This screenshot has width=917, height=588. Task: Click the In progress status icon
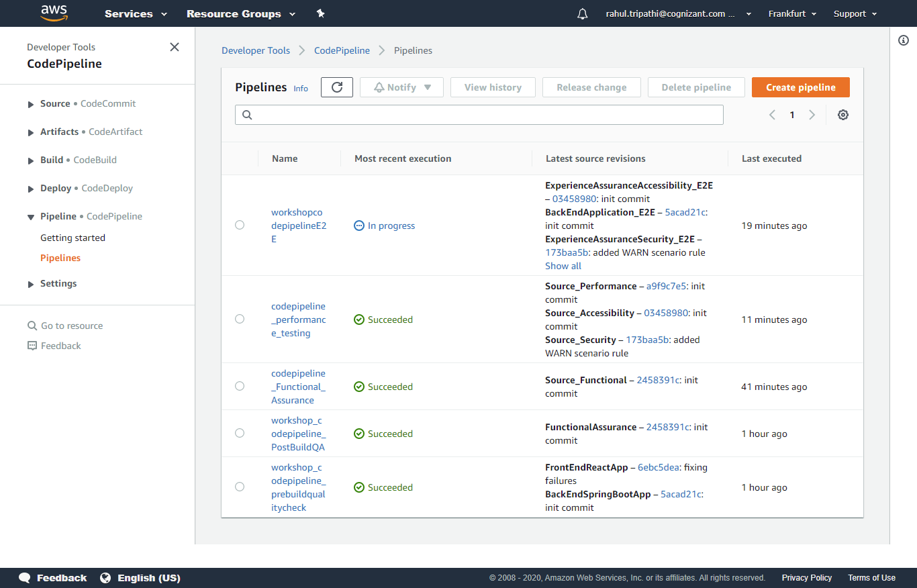click(359, 226)
